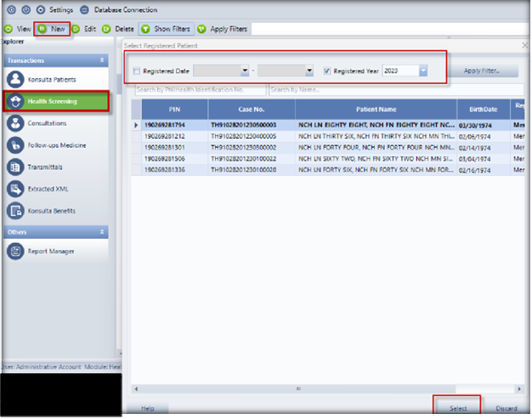Click the Extracted XML icon
The height and width of the screenshot is (419, 532).
(x=14, y=190)
